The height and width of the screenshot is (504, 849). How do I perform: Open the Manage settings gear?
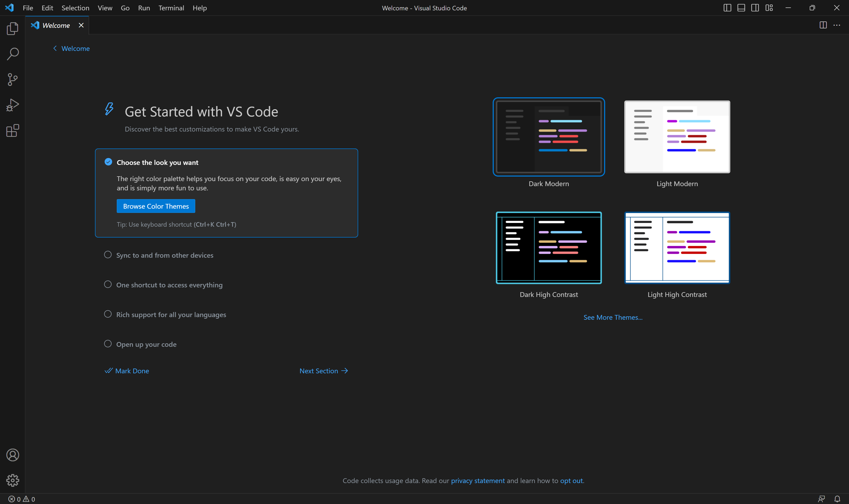coord(12,480)
